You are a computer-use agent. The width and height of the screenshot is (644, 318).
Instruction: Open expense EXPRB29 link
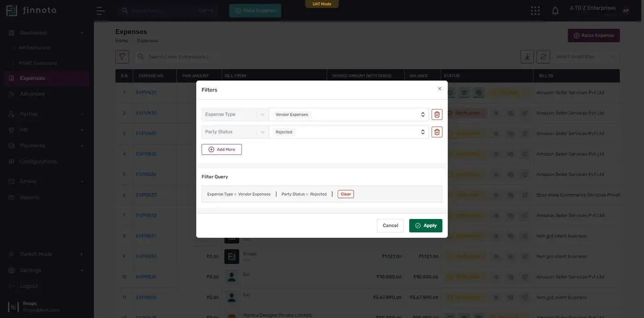(x=146, y=277)
